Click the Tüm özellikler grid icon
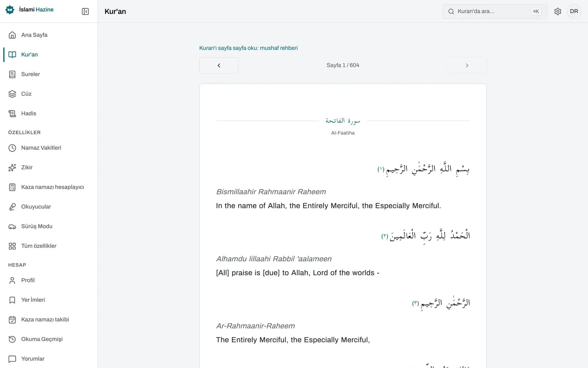The width and height of the screenshot is (588, 368). point(12,246)
